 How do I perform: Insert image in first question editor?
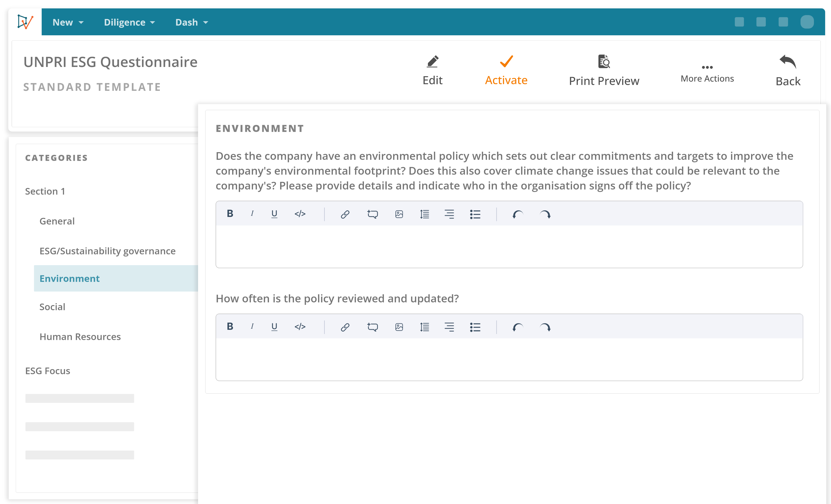pyautogui.click(x=399, y=214)
